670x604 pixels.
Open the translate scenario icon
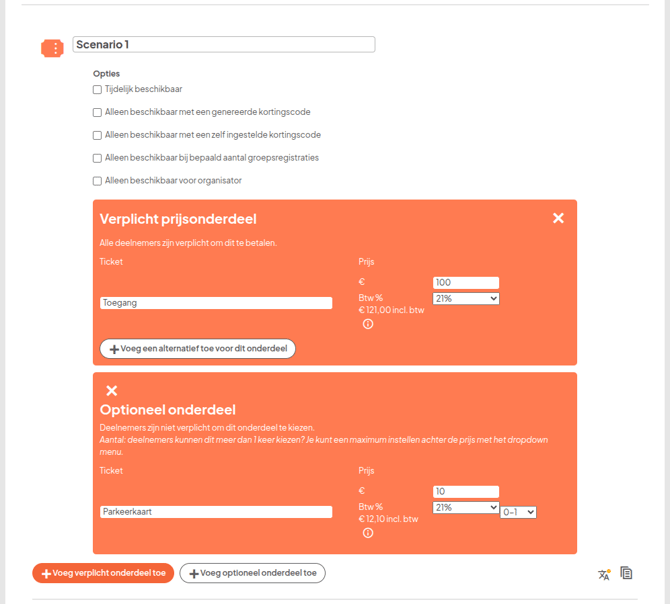coord(604,574)
